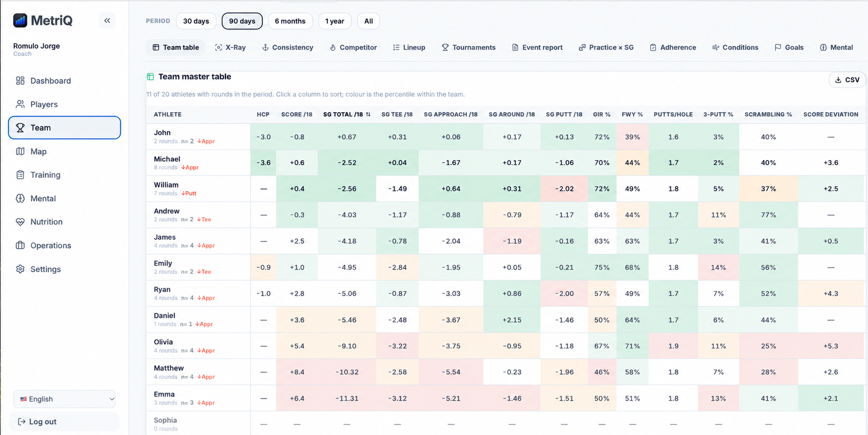The image size is (868, 435).
Task: Click the X-Ray scan icon
Action: [x=218, y=48]
